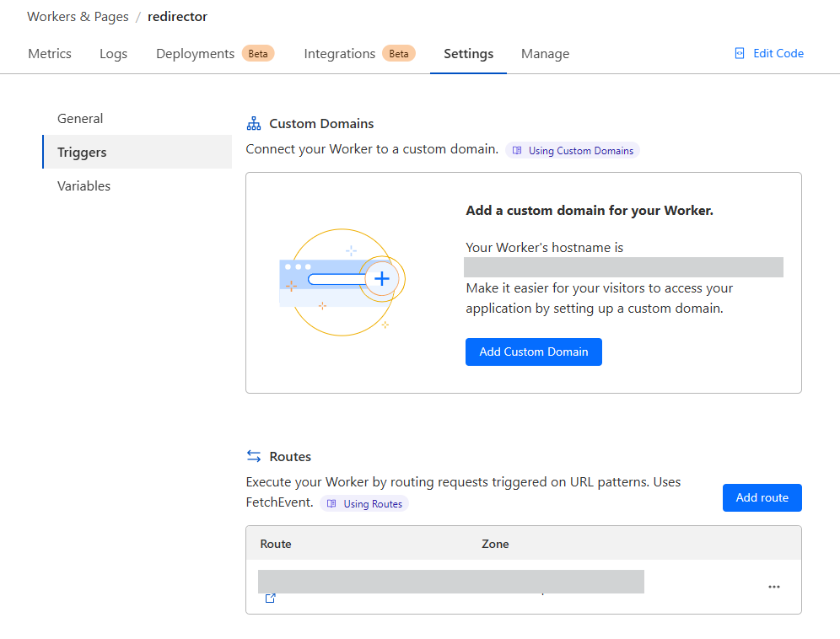This screenshot has width=840, height=639.
Task: Open route three-dot options menu
Action: tap(773, 587)
